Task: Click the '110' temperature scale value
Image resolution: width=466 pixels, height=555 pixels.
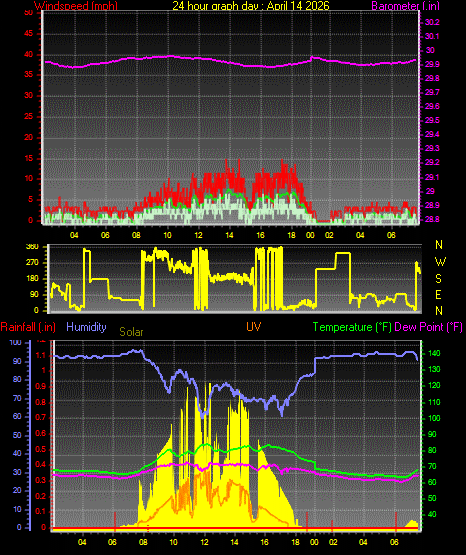Action: tap(434, 402)
